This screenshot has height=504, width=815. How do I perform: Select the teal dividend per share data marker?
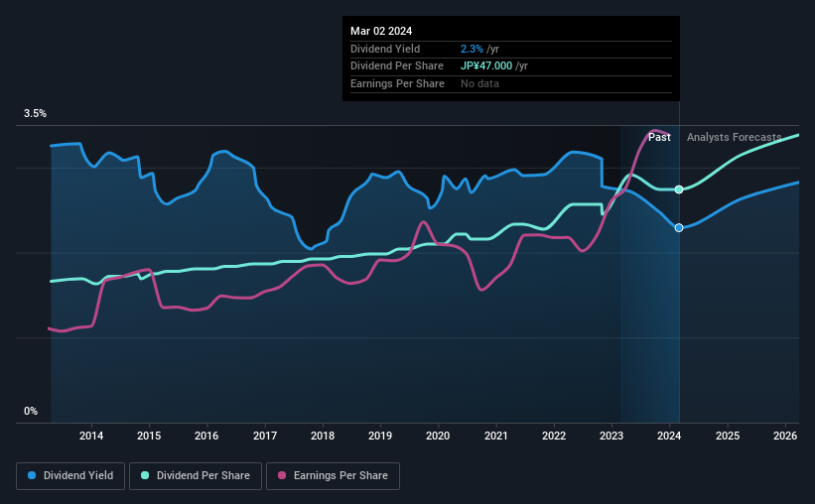(679, 189)
